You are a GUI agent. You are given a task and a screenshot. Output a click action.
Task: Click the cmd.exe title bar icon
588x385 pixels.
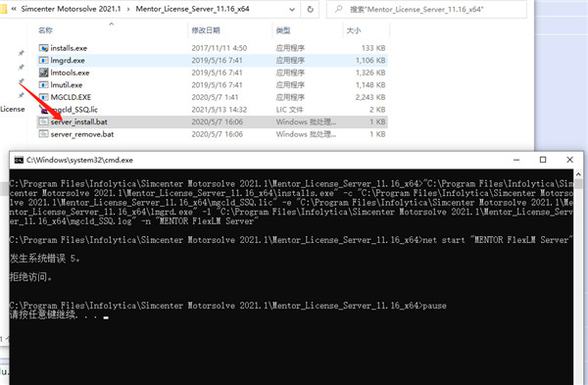[x=19, y=160]
